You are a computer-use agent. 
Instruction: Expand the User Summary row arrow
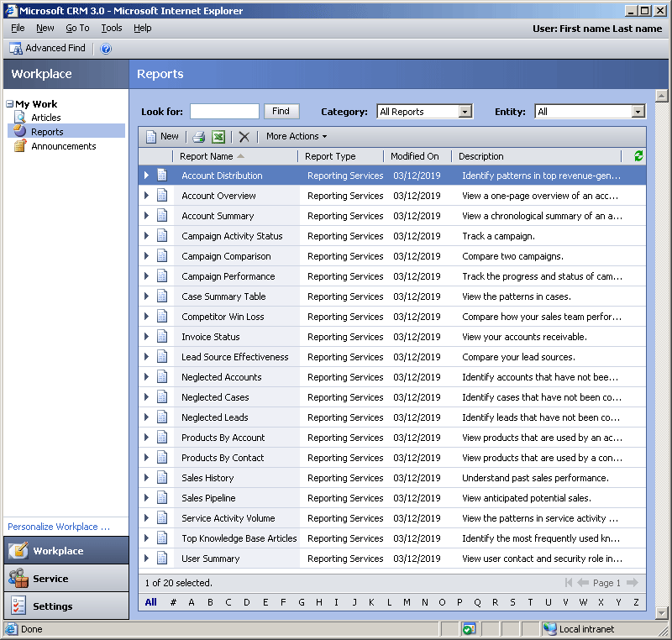click(146, 559)
